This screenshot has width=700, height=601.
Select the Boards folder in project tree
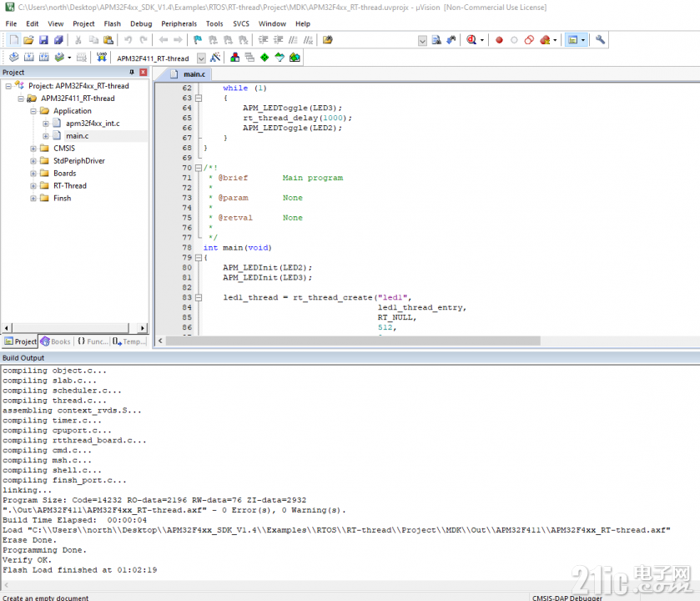pos(65,174)
